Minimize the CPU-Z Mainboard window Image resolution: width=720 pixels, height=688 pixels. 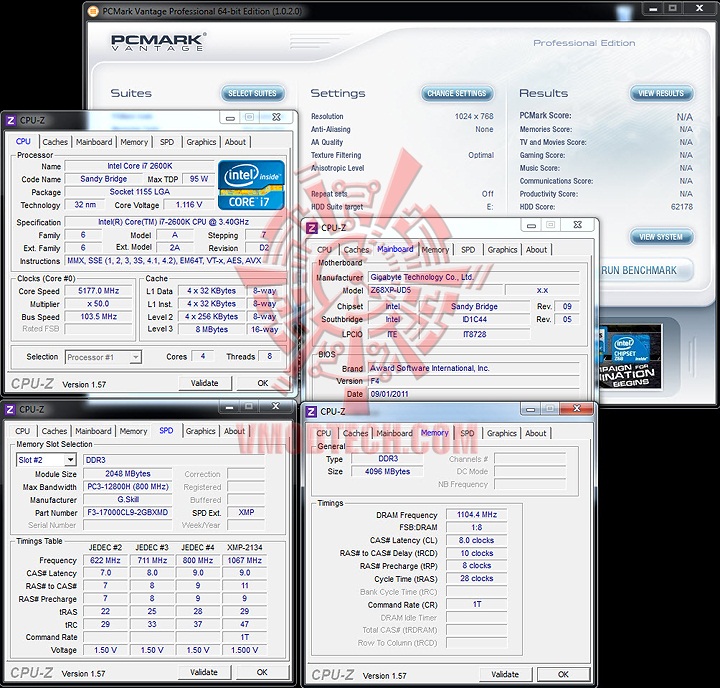click(x=531, y=225)
